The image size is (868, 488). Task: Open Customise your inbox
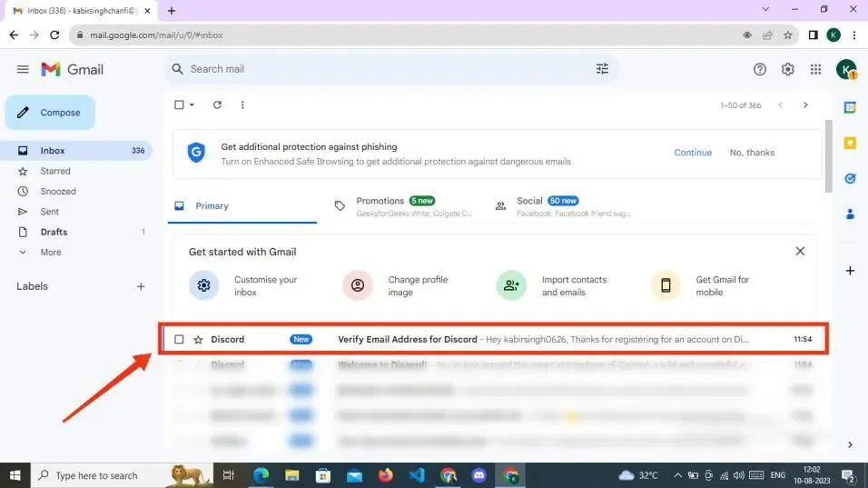243,286
